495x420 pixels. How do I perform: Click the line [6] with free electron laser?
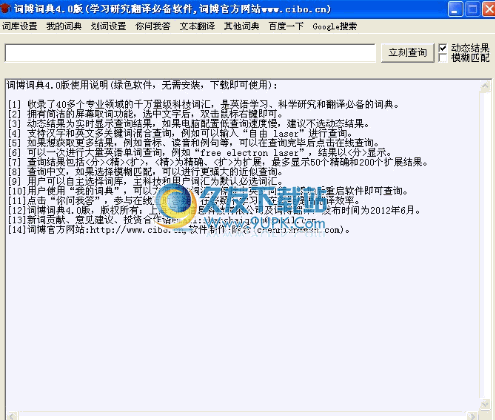(x=200, y=153)
